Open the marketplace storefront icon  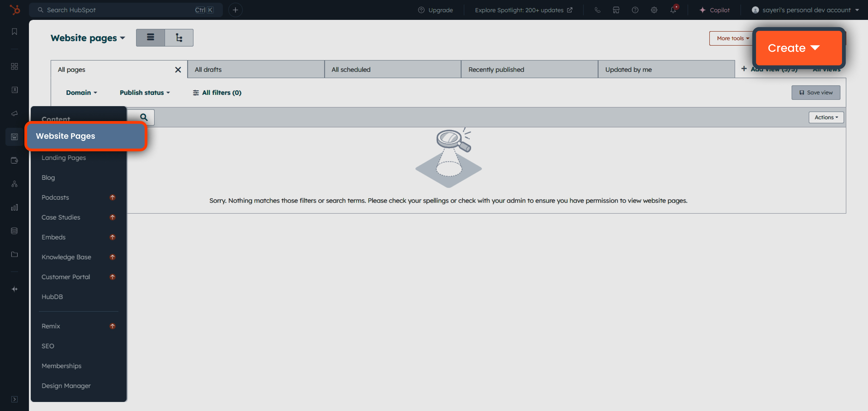pos(616,10)
